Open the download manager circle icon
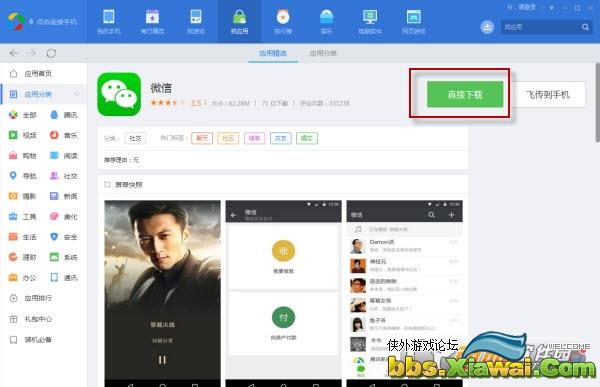600x387 pixels. [x=487, y=27]
